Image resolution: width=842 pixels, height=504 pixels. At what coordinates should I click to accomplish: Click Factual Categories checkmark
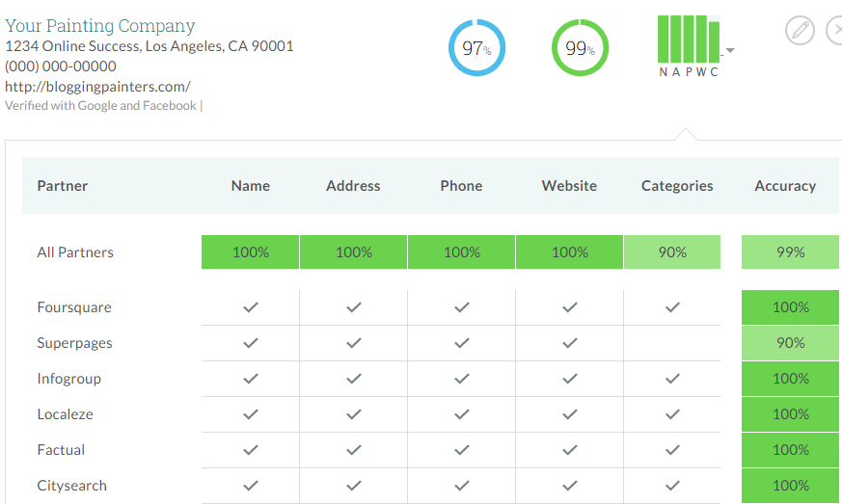pos(672,450)
